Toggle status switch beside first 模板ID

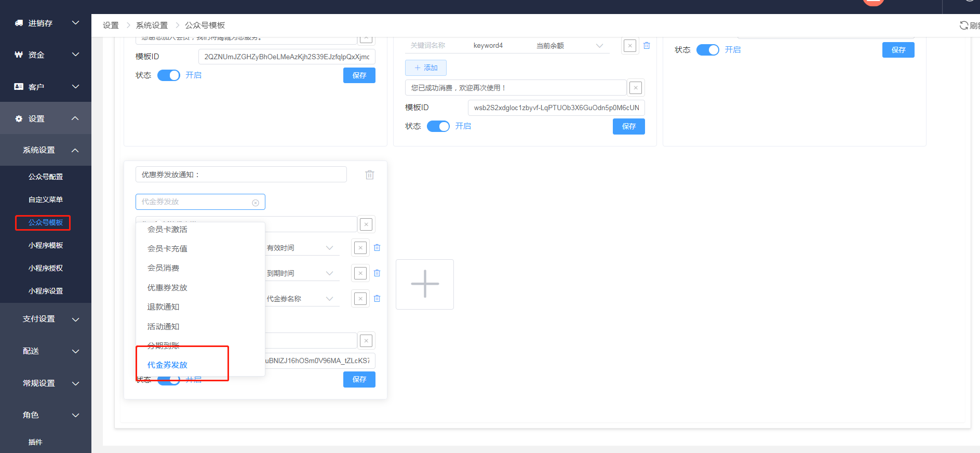169,75
